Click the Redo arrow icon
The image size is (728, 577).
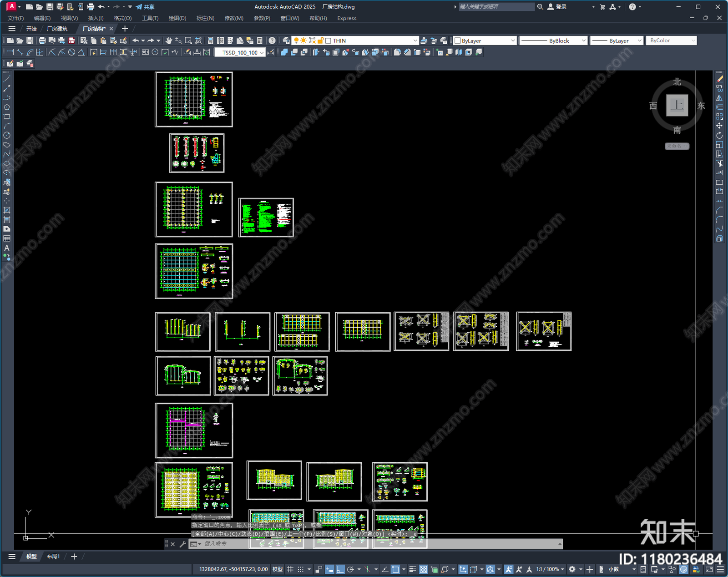click(151, 40)
